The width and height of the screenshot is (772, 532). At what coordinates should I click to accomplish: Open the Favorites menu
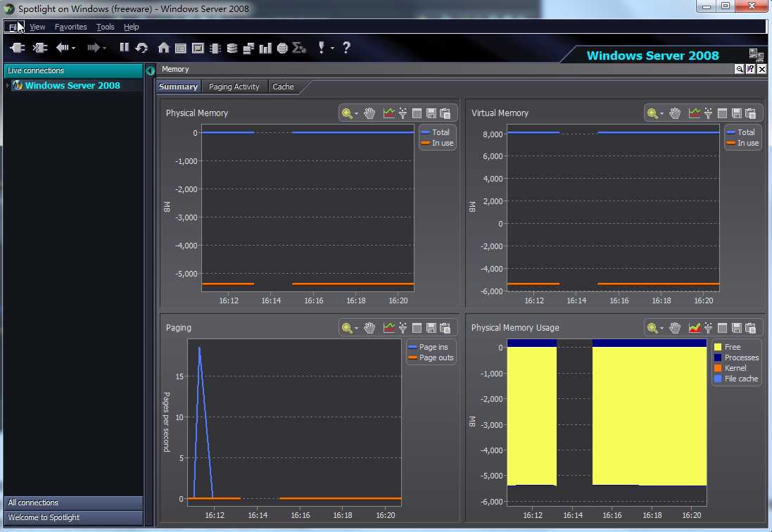[71, 27]
